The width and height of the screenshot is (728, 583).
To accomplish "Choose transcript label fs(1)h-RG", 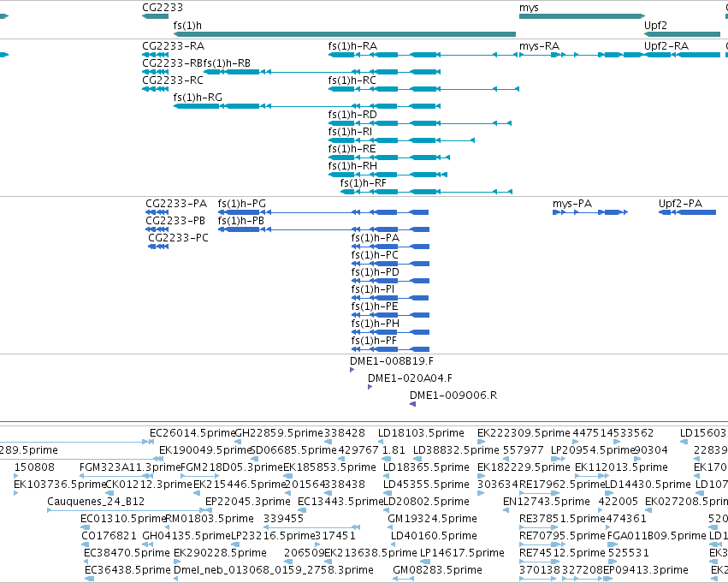I will click(x=198, y=98).
